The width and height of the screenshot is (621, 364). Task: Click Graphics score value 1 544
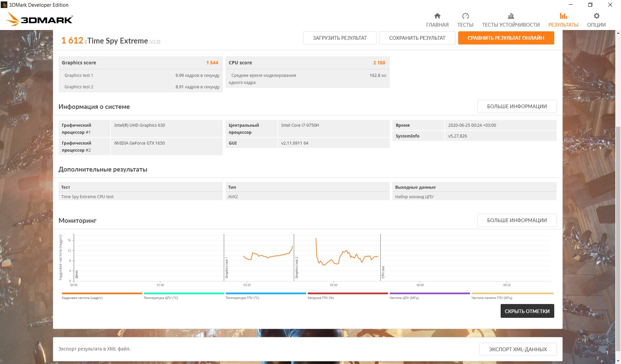coord(212,63)
